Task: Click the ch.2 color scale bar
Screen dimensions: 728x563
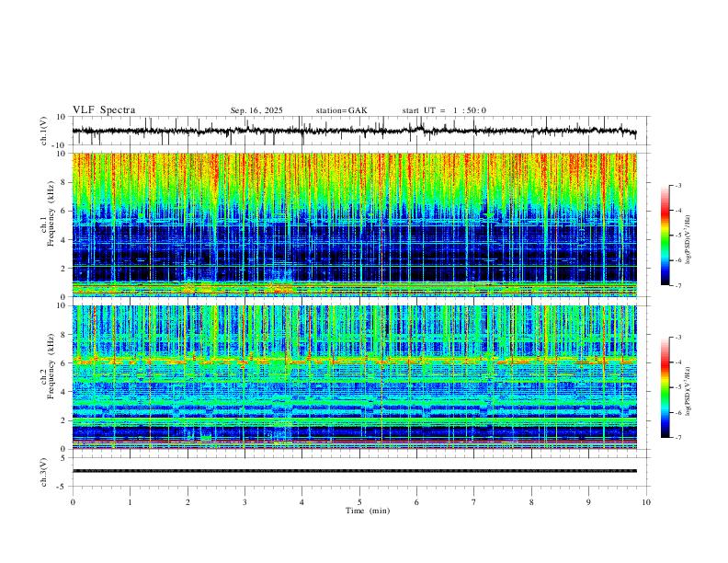Action: coord(665,387)
